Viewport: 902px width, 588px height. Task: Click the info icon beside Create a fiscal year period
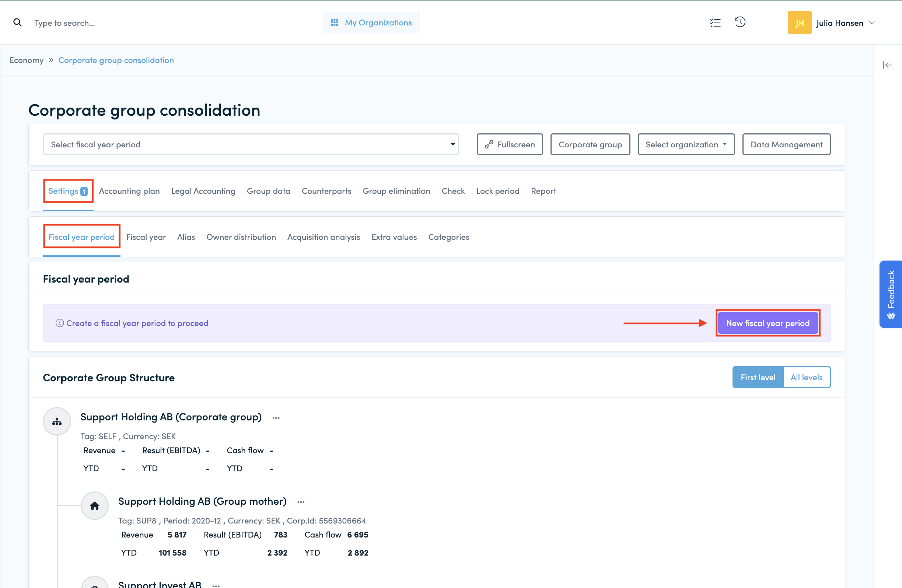[x=59, y=323]
